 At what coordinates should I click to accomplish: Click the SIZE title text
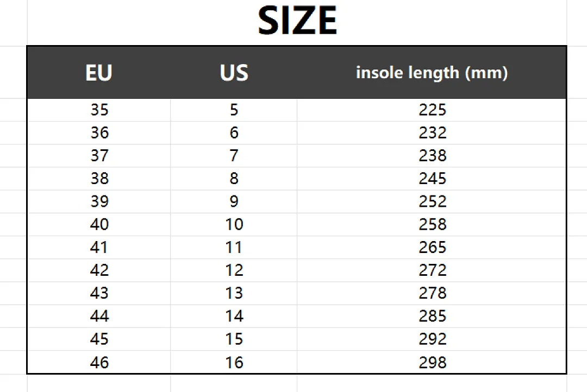click(298, 21)
